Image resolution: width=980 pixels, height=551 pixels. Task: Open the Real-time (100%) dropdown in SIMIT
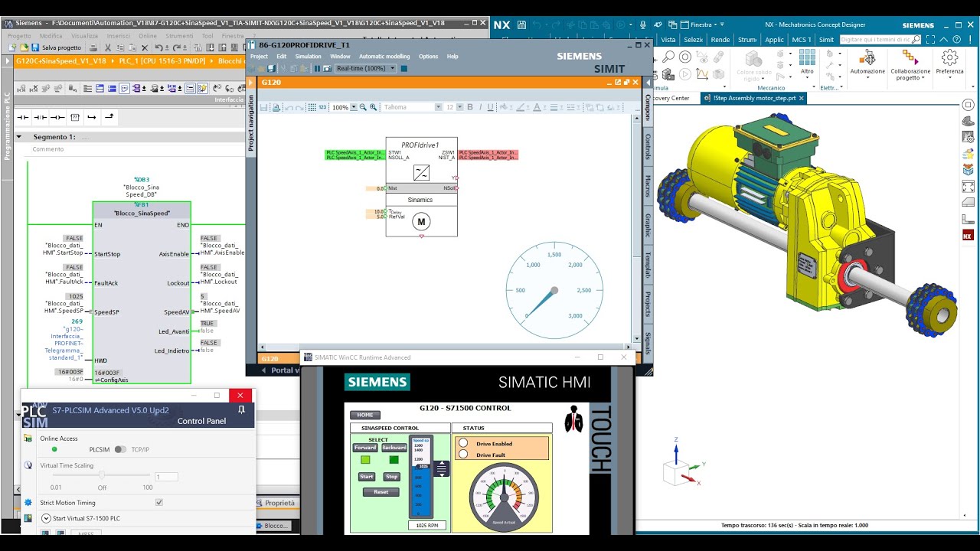(x=365, y=69)
